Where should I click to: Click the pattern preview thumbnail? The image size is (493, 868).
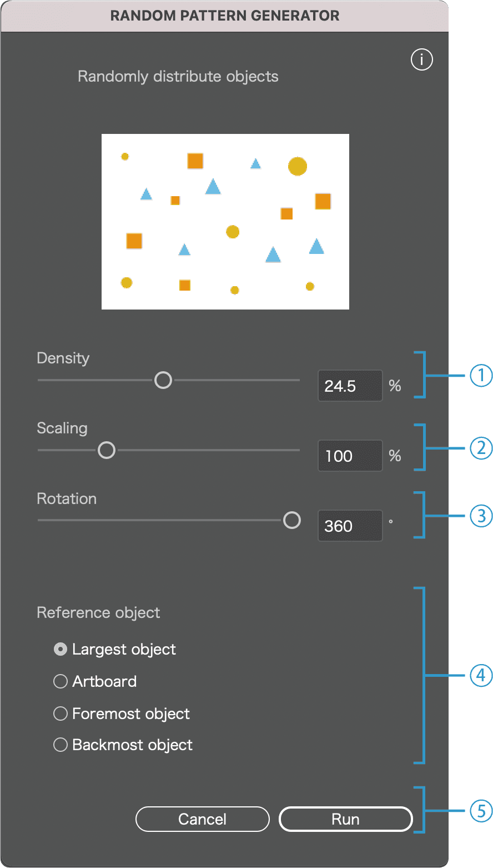pyautogui.click(x=225, y=221)
